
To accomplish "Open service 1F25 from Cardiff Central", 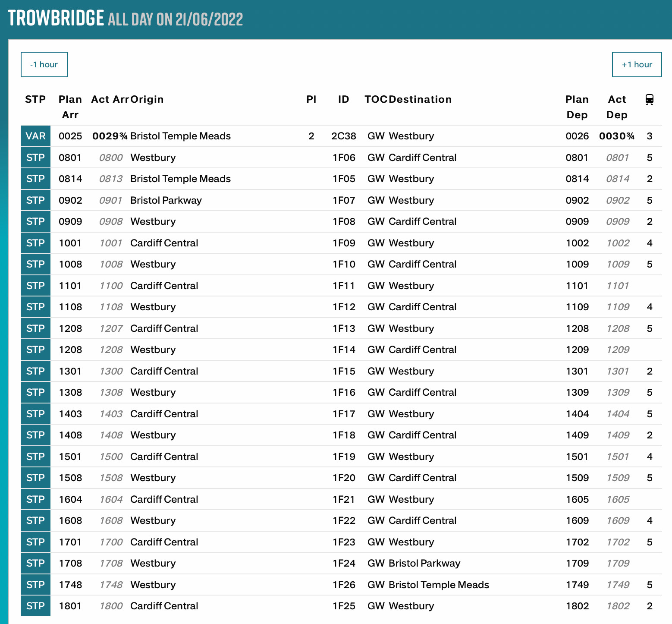I will [x=343, y=606].
